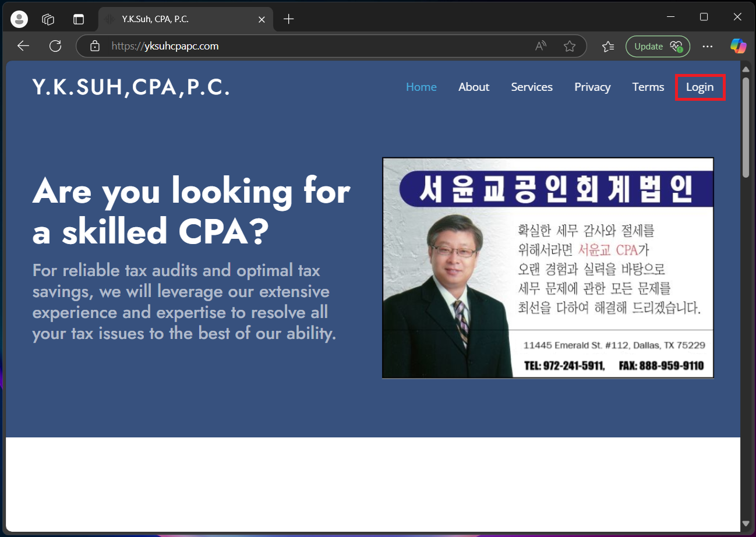This screenshot has width=756, height=537.
Task: Open the Favorites list icon
Action: coord(608,46)
